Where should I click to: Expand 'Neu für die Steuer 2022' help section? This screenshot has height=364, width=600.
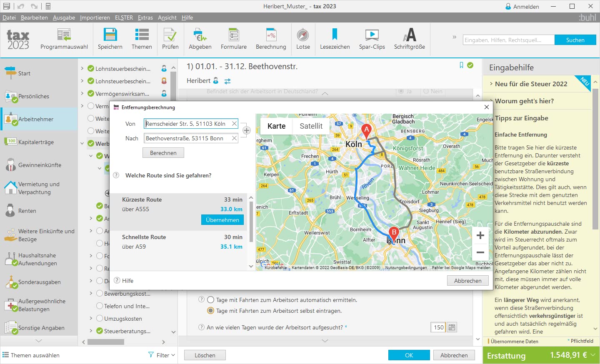(531, 84)
